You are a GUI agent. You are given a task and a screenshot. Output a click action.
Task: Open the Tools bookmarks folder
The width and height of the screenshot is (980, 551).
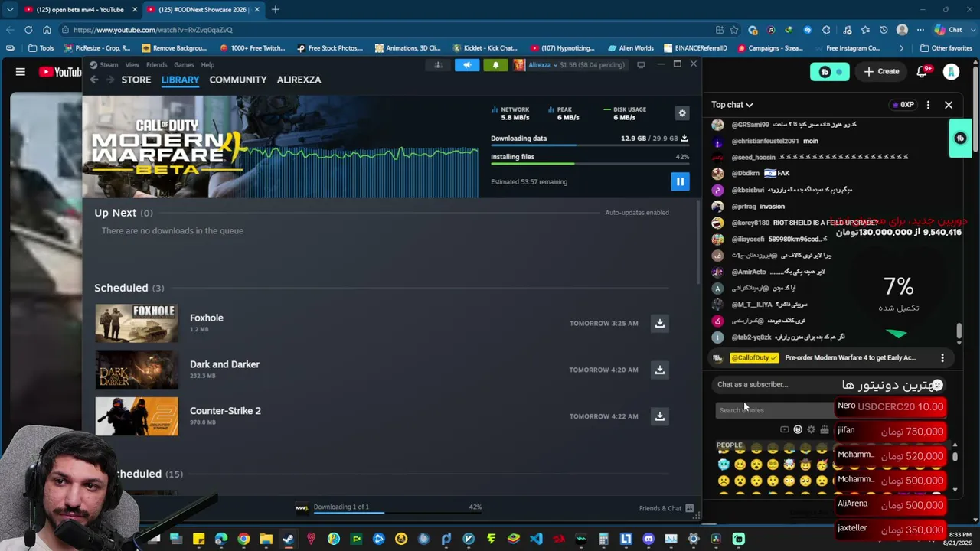click(41, 48)
